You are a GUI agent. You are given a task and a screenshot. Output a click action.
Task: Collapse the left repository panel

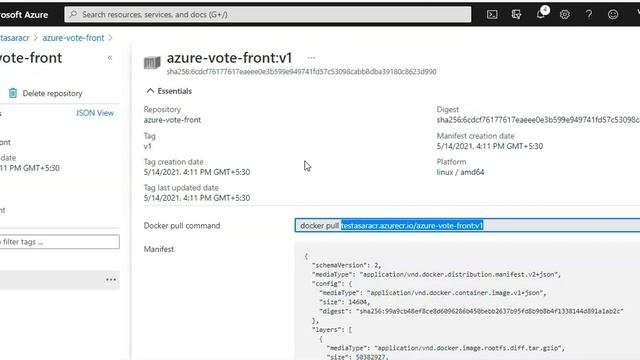(x=110, y=58)
